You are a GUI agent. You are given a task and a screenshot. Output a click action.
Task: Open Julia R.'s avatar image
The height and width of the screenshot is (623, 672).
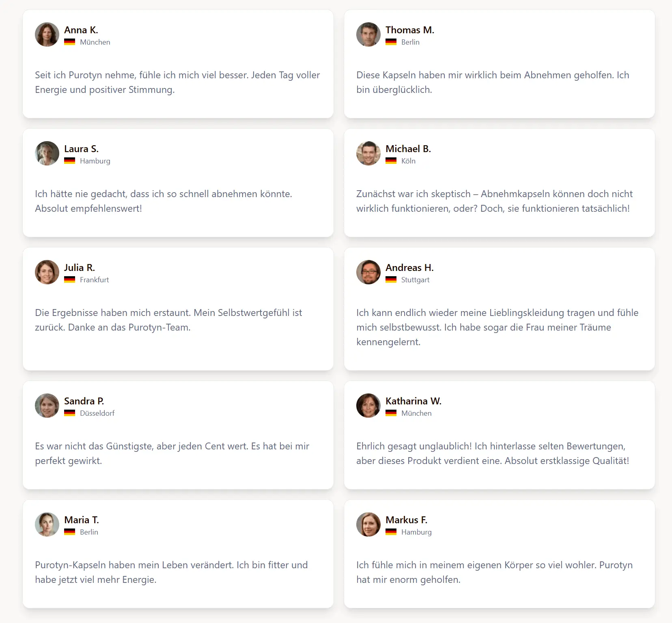pos(47,272)
